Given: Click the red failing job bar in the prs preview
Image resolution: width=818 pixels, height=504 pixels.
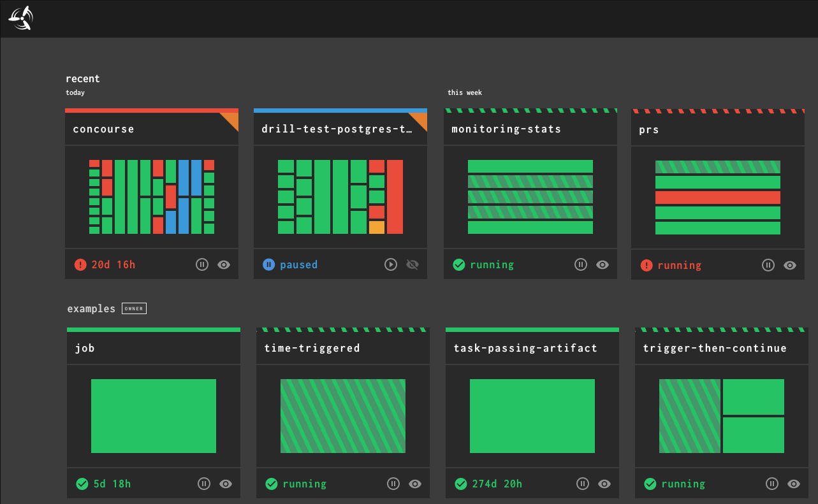Looking at the screenshot, I should 717,198.
